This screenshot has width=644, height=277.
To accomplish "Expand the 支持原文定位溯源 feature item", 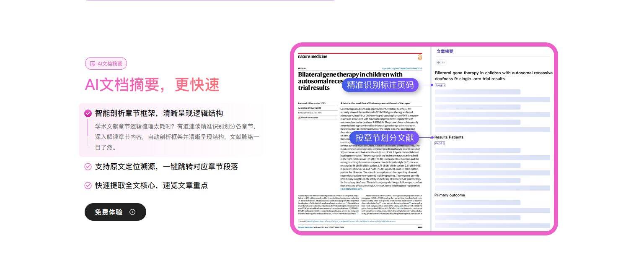I will (166, 167).
